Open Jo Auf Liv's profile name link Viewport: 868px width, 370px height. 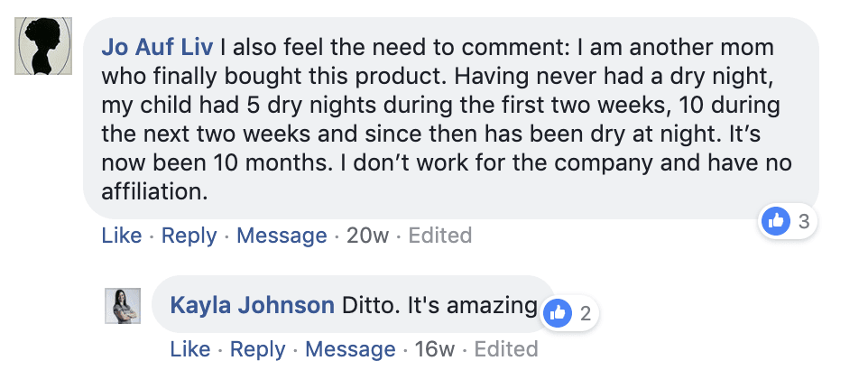[x=157, y=46]
